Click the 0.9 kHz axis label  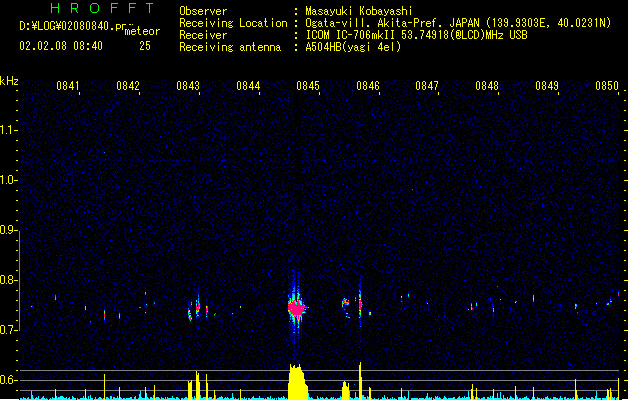tap(8, 230)
